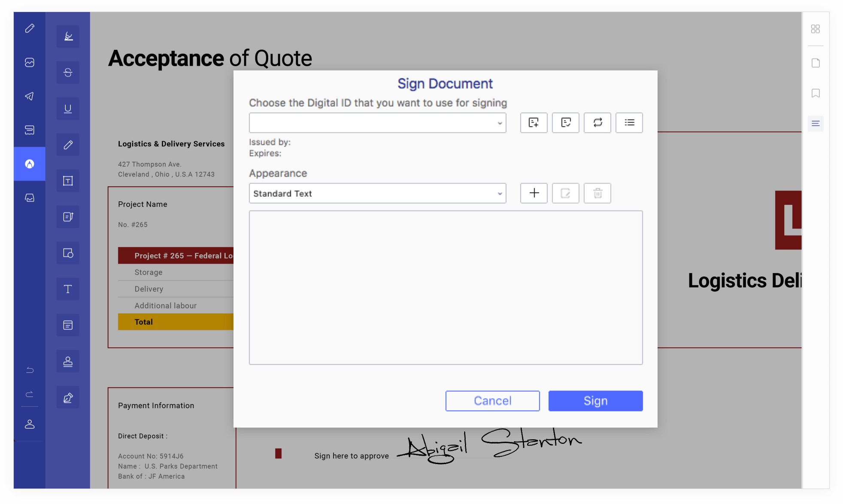Click the undo arrow in the left sidebar

tap(30, 370)
